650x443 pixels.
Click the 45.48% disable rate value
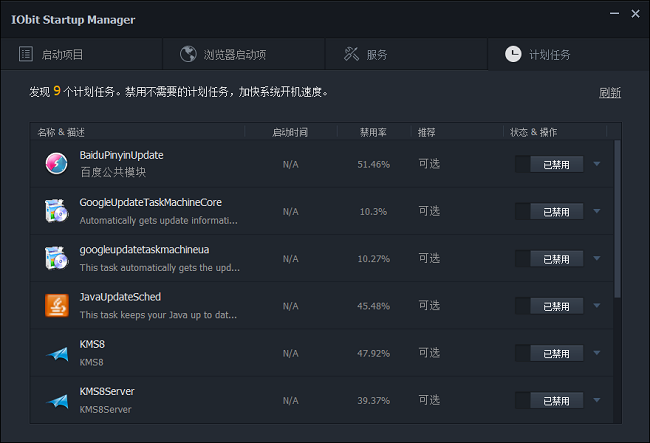[374, 306]
